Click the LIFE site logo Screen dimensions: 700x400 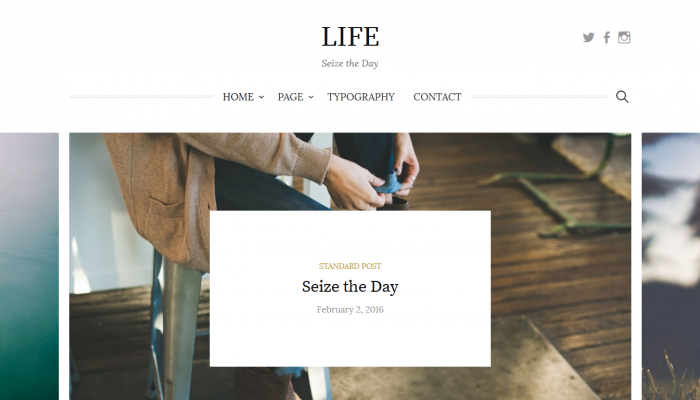coord(350,37)
